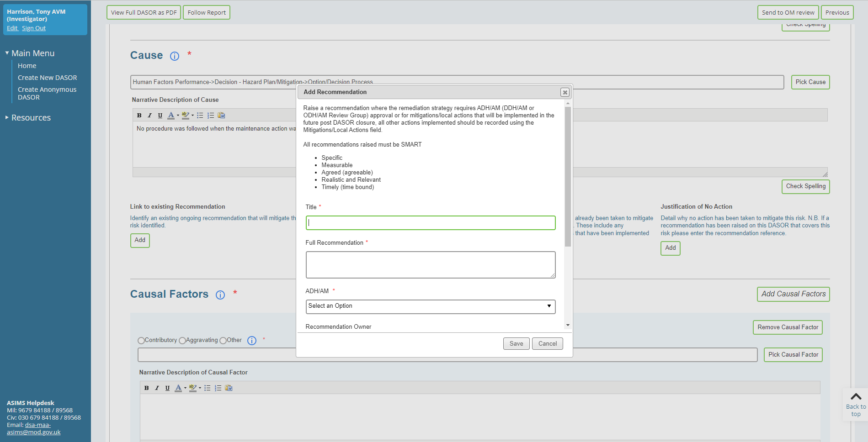Click into the Cause narrative text area
This screenshot has width=868, height=442.
point(215,145)
